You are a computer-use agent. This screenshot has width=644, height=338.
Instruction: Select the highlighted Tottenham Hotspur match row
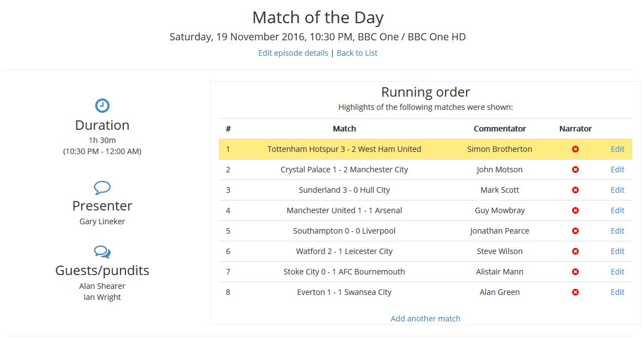[x=344, y=149]
